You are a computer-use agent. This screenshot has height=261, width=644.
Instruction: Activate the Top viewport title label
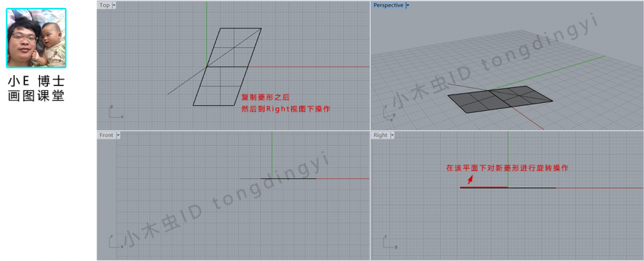pos(104,5)
